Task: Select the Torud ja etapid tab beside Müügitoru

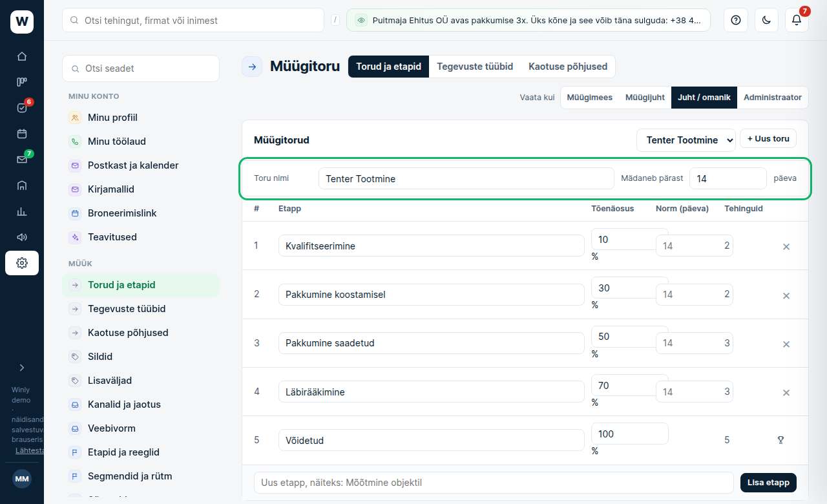Action: 389,67
